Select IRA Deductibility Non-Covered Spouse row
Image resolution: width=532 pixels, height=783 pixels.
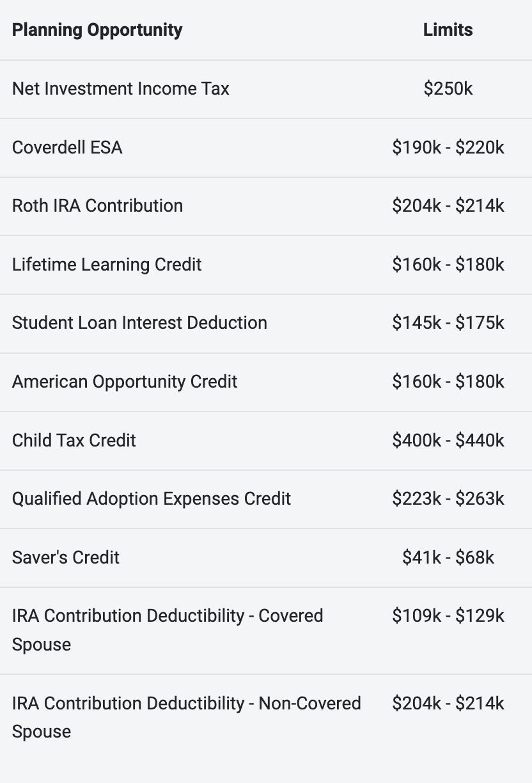[266, 718]
